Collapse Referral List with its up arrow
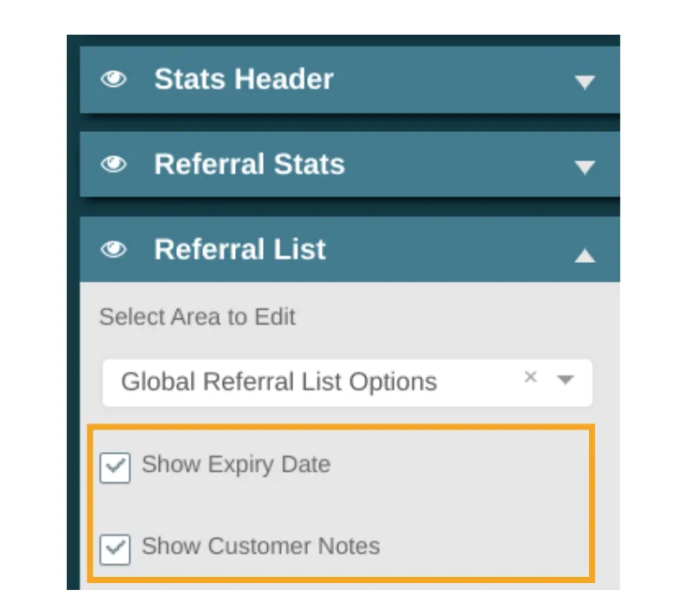 (585, 255)
